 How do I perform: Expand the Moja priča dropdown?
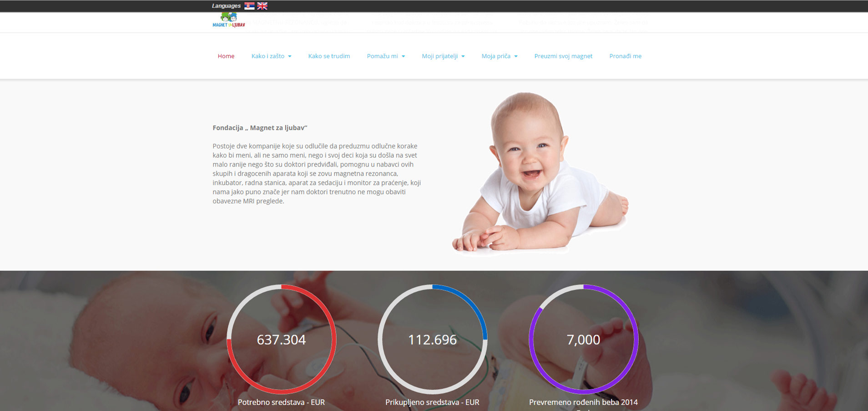(500, 56)
